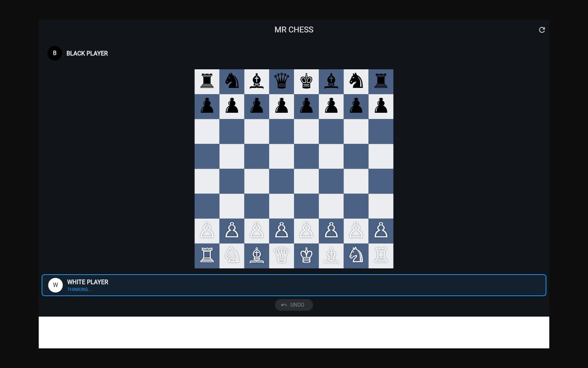Select the white pawn on b2
The height and width of the screenshot is (368, 588).
coord(232,231)
